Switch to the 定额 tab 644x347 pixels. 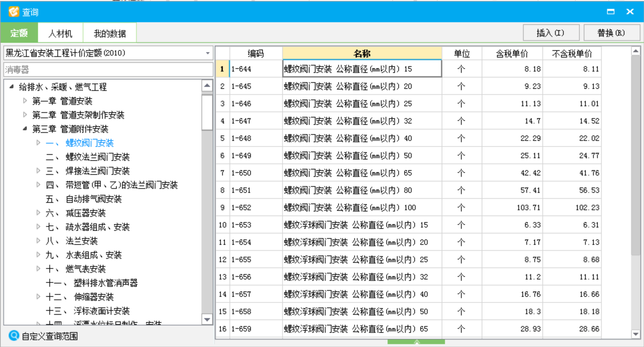coord(19,33)
